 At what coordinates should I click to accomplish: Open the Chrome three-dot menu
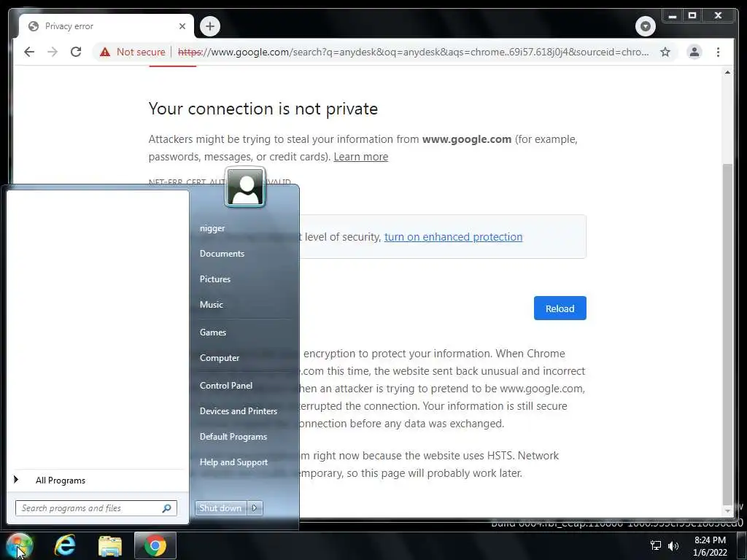pyautogui.click(x=718, y=52)
